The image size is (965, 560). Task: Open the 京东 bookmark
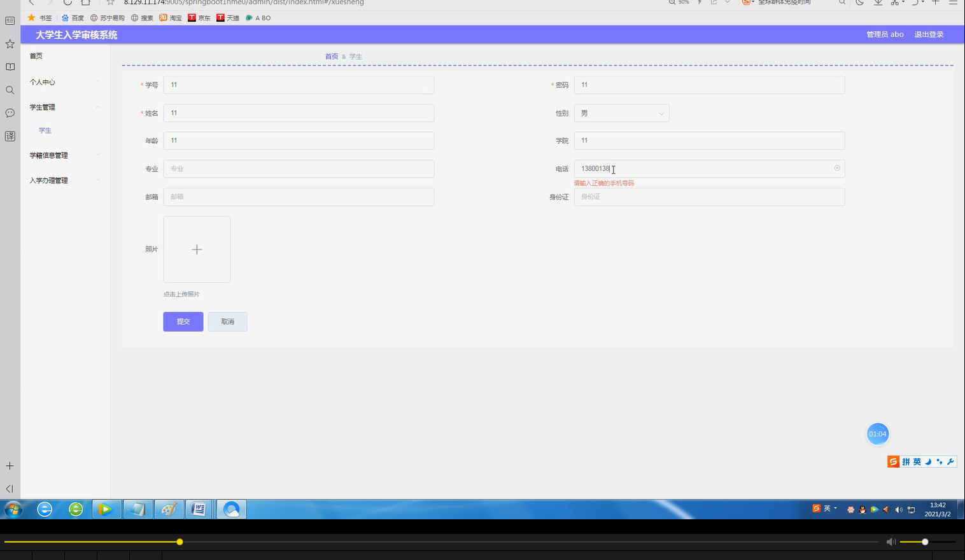pos(199,18)
